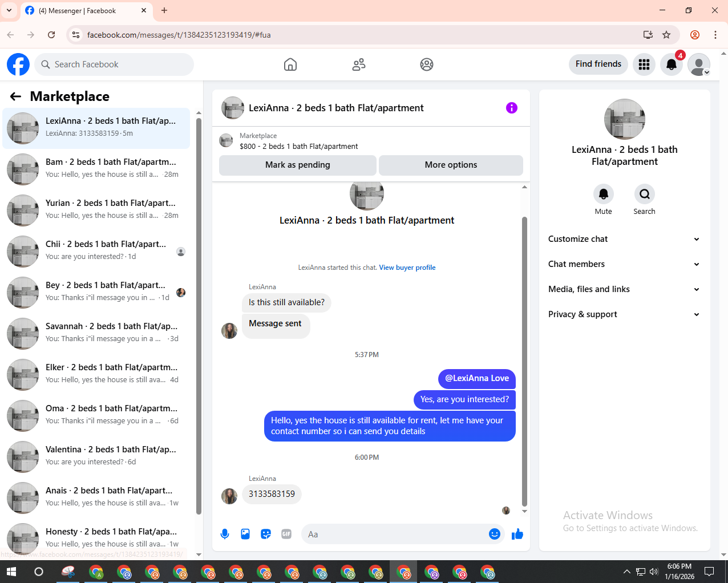Open the Friends icon in top navigation
Screen dimensions: 728x583
(359, 64)
